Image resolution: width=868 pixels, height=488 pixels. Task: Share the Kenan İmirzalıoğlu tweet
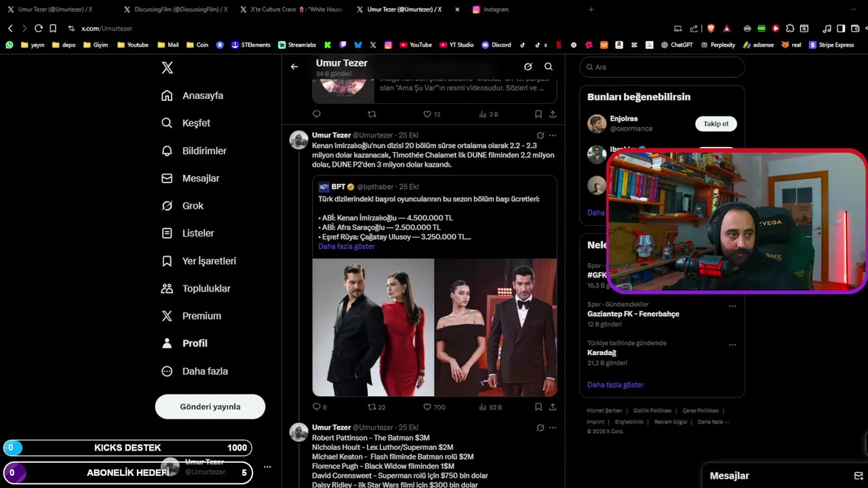pos(553,407)
